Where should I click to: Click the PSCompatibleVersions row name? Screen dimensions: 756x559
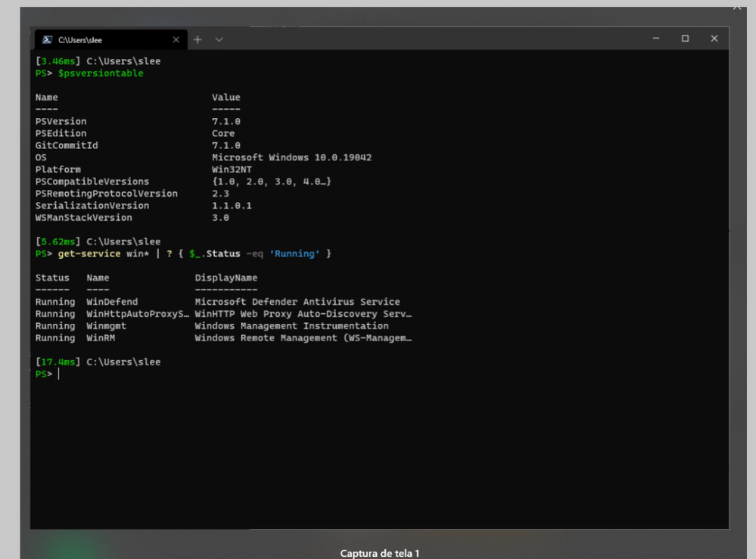(x=92, y=182)
